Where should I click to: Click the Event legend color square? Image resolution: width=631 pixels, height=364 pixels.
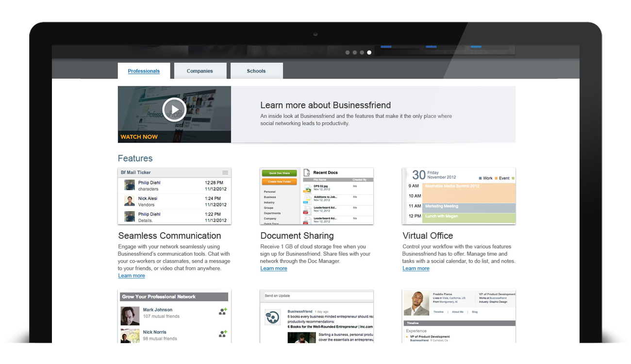point(497,178)
